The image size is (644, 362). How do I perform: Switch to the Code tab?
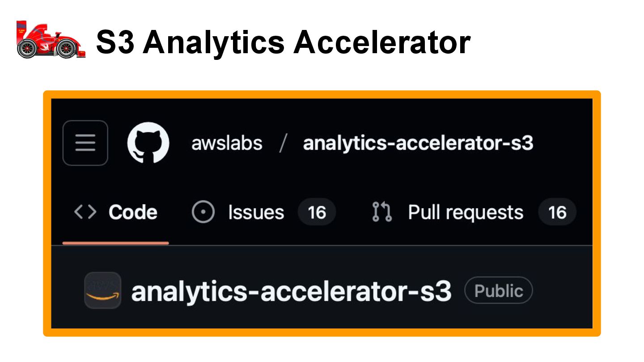[x=115, y=212]
